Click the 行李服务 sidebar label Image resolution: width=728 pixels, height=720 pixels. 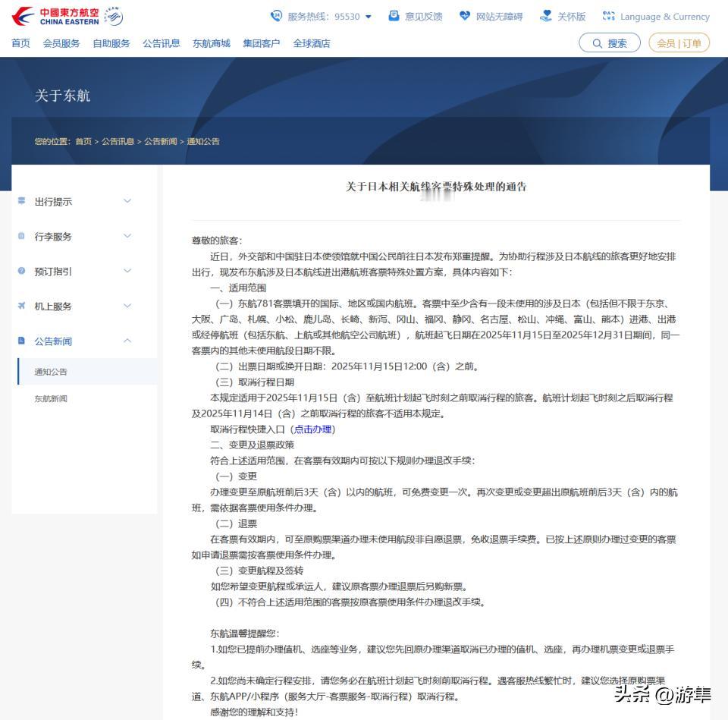[53, 237]
